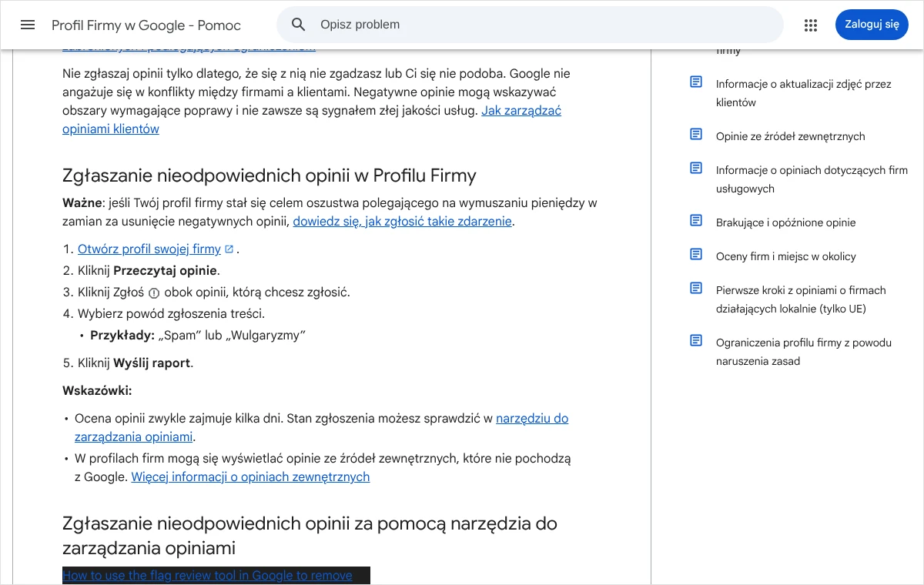Click article icon beside Brakujące i opóźnione opinie
Viewport: 924px width, 585px height.
(696, 221)
